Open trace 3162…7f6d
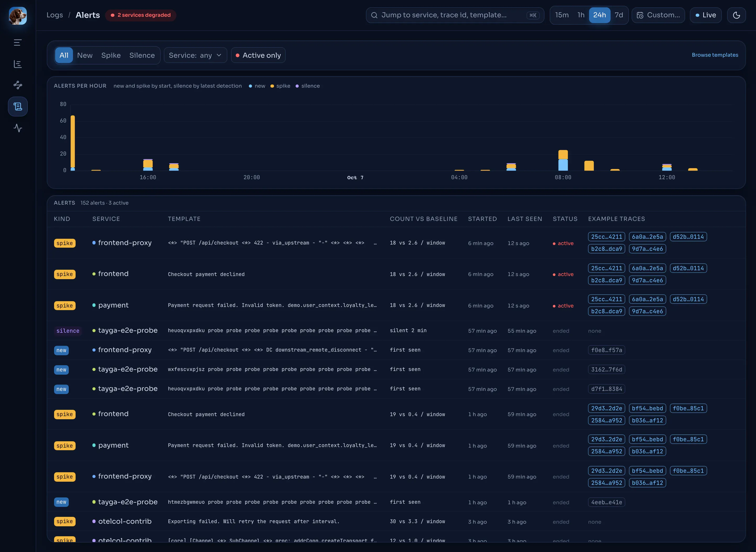Image resolution: width=756 pixels, height=552 pixels. click(607, 370)
